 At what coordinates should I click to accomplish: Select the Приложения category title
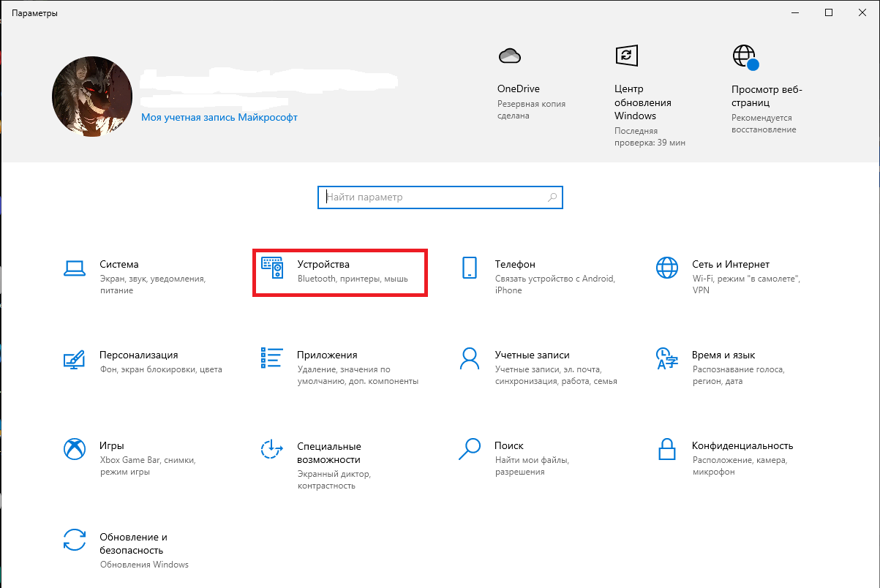point(327,355)
